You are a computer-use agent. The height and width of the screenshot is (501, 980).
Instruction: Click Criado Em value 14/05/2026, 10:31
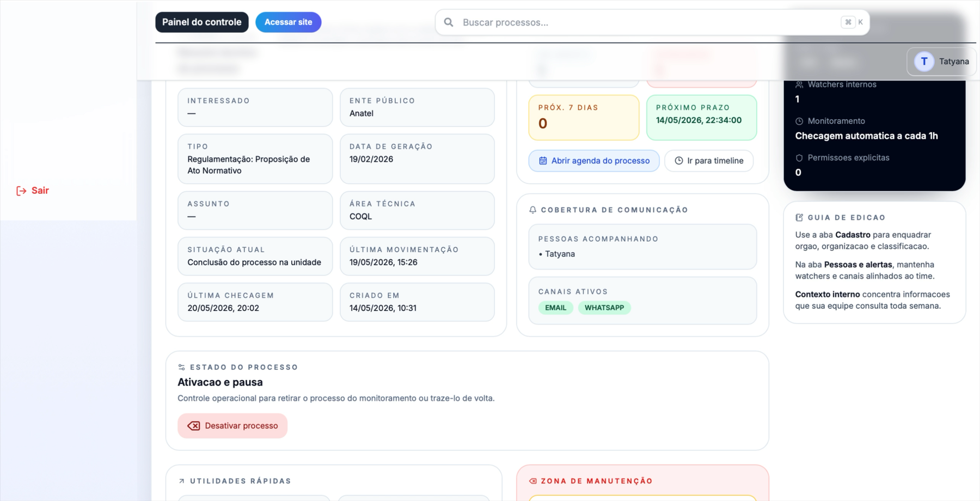click(x=383, y=308)
